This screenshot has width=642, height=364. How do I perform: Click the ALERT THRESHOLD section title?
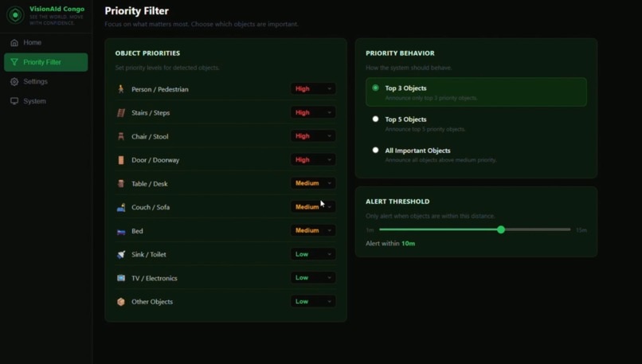tap(397, 202)
